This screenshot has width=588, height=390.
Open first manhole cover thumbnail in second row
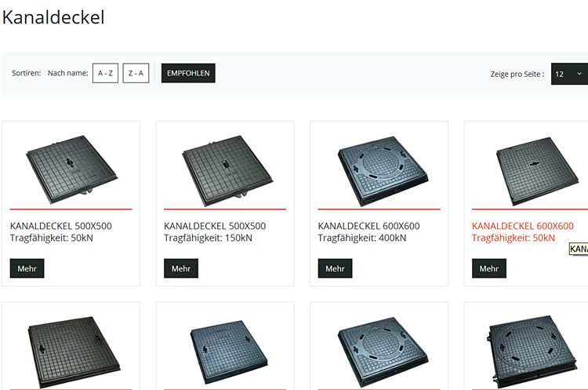tap(74, 352)
